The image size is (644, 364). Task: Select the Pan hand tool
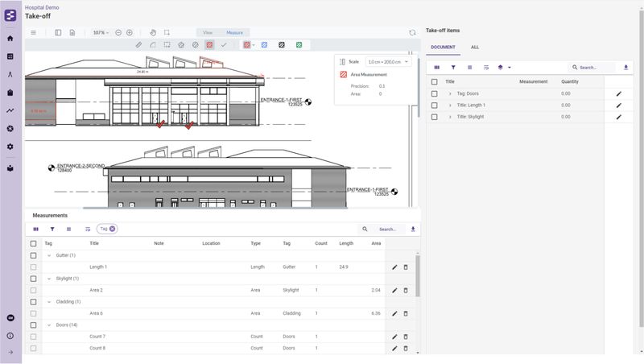pos(153,32)
